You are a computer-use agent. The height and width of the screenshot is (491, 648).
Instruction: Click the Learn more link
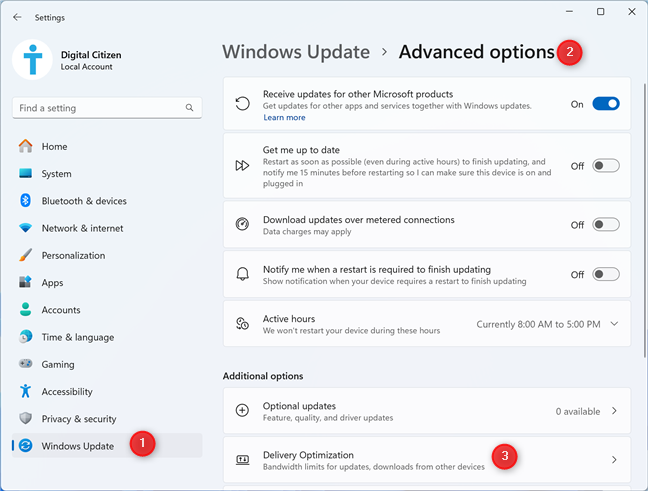coord(284,117)
